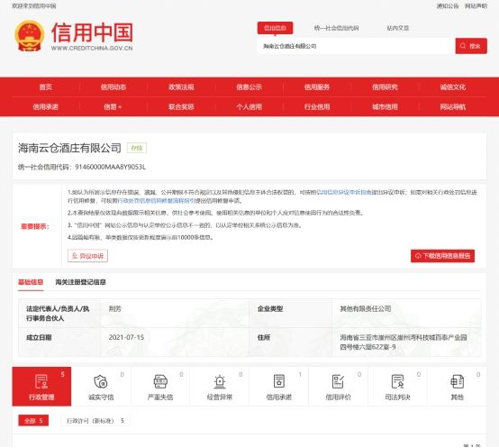Screen dimensions: 499x448
Task: Open the 信息公示 menu item
Action: [x=249, y=87]
